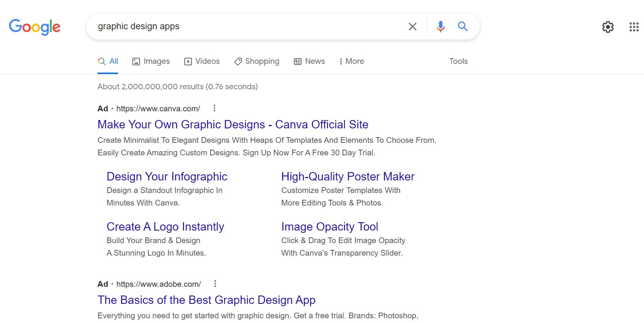Click the All tab magnifier icon
This screenshot has height=324, width=644.
pyautogui.click(x=102, y=61)
